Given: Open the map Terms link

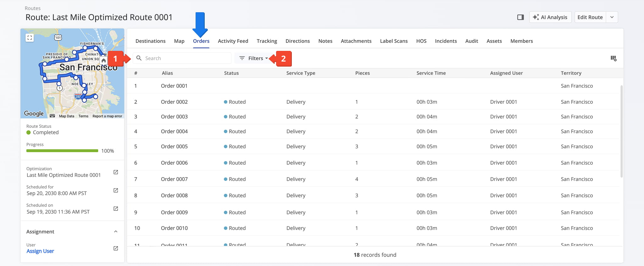Looking at the screenshot, I should coord(83,116).
